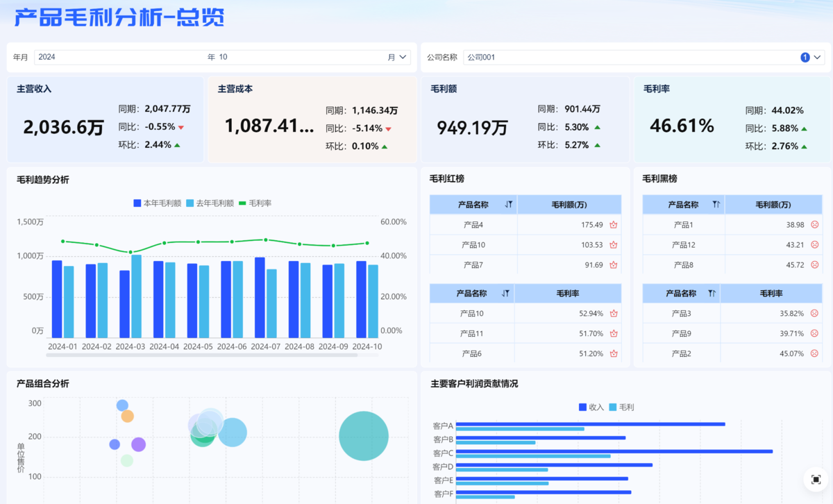Click green up arrow beside 毛利率 同比 5.88%

click(804, 129)
